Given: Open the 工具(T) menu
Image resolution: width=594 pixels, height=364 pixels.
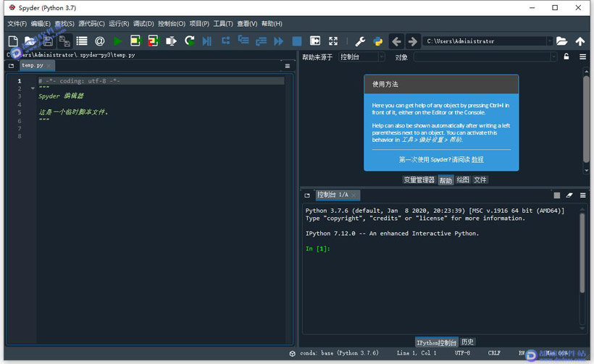Looking at the screenshot, I should 223,23.
